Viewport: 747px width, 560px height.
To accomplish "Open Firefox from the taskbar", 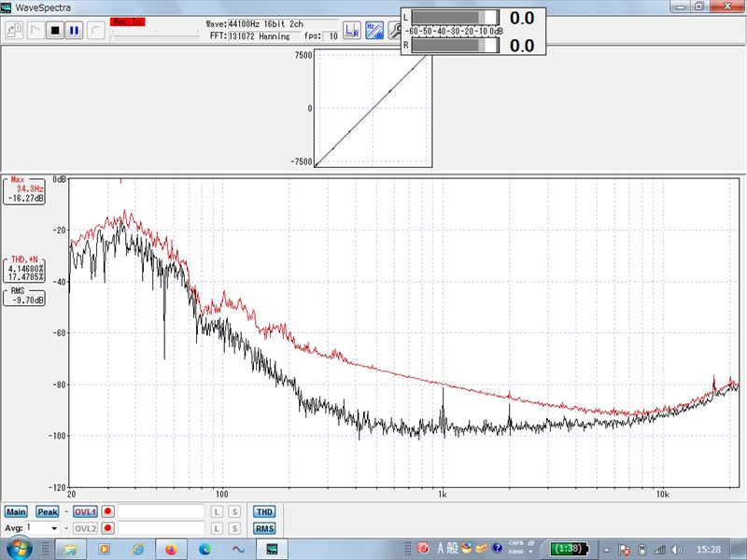I will point(171,549).
